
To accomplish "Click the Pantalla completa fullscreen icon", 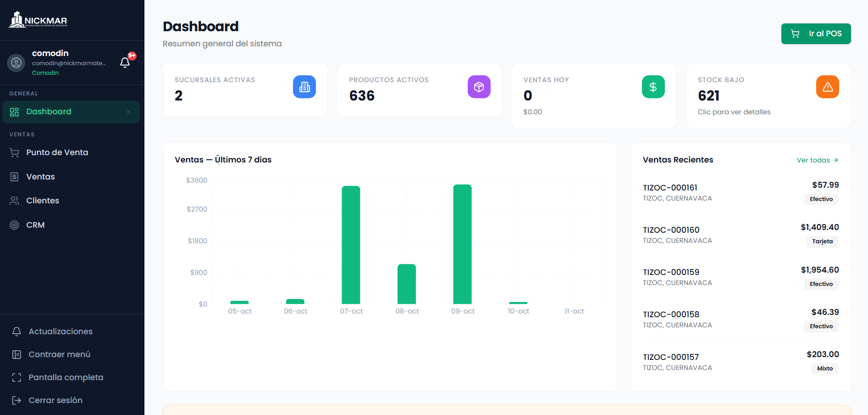I will (17, 377).
